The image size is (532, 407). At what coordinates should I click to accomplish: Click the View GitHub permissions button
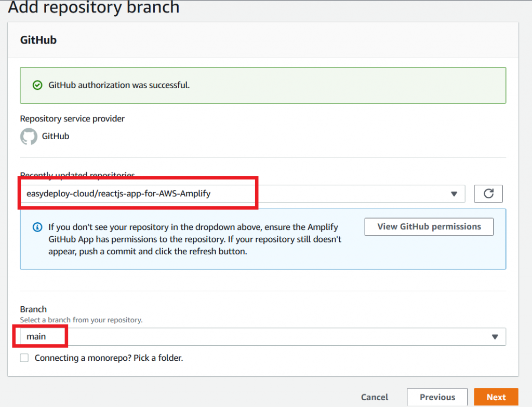pyautogui.click(x=429, y=226)
